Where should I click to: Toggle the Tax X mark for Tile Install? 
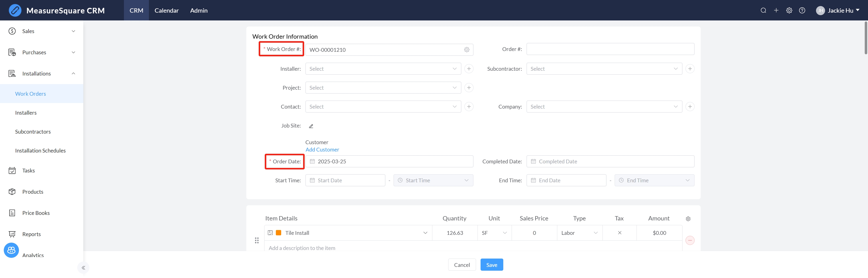click(x=619, y=233)
